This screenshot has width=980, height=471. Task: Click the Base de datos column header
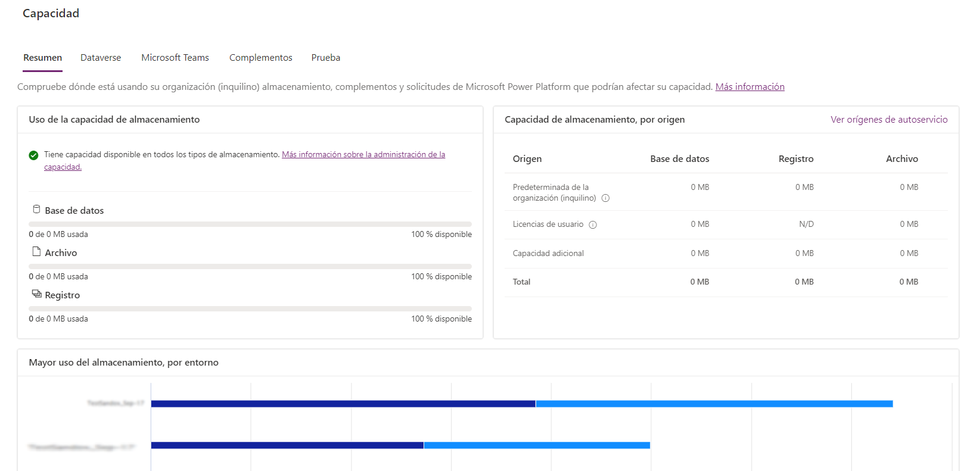[680, 159]
